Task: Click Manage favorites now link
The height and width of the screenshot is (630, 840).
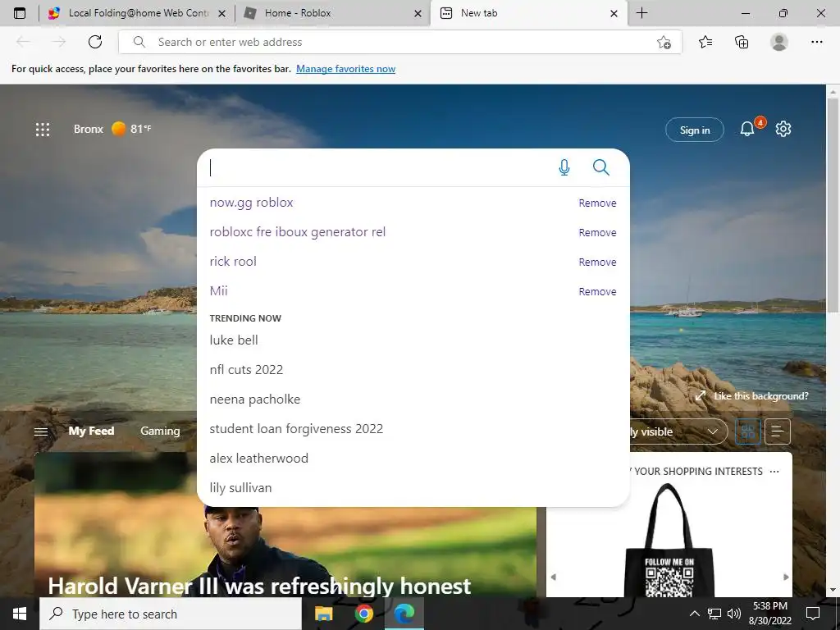Action: point(345,69)
